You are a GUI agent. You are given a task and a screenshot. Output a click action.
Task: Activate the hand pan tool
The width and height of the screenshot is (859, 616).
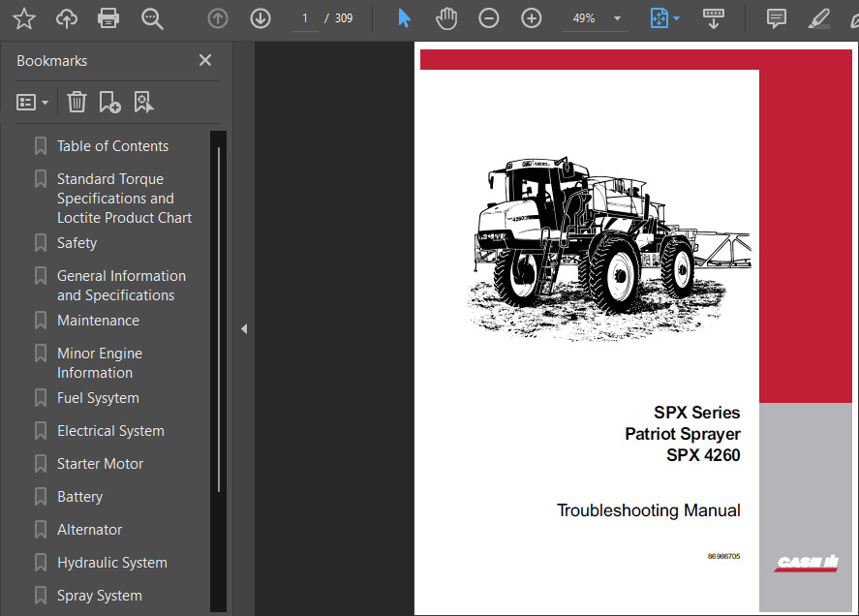click(x=445, y=18)
